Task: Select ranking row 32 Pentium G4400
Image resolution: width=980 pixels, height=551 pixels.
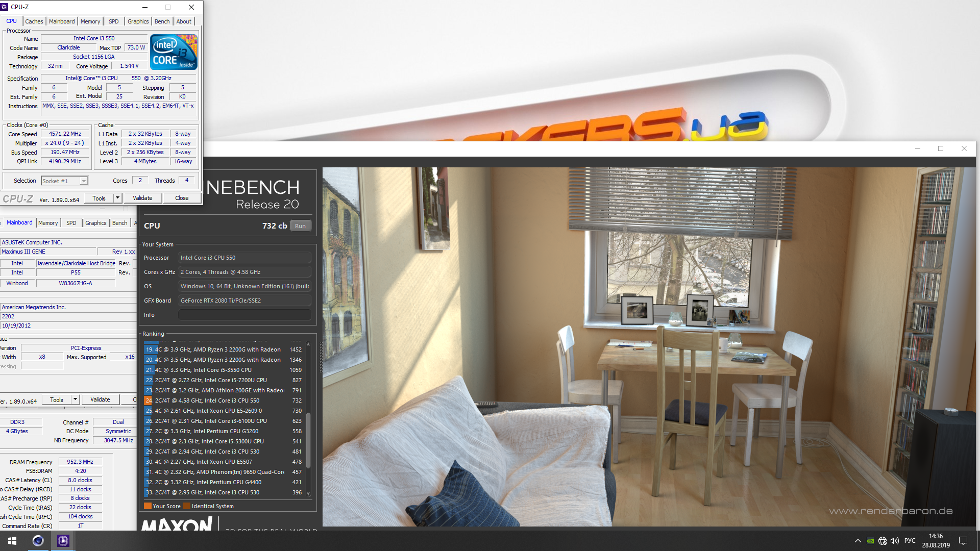Action: point(224,482)
